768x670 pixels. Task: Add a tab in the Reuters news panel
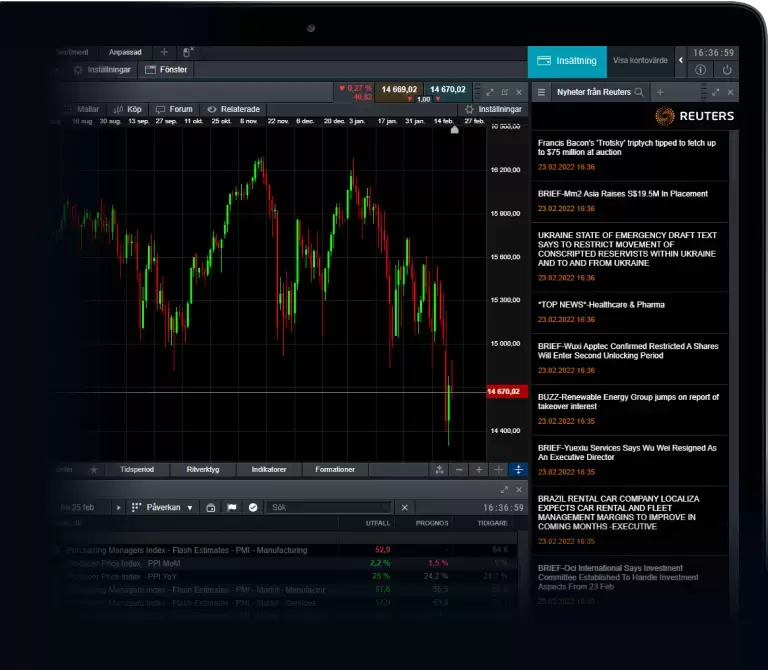[660, 92]
